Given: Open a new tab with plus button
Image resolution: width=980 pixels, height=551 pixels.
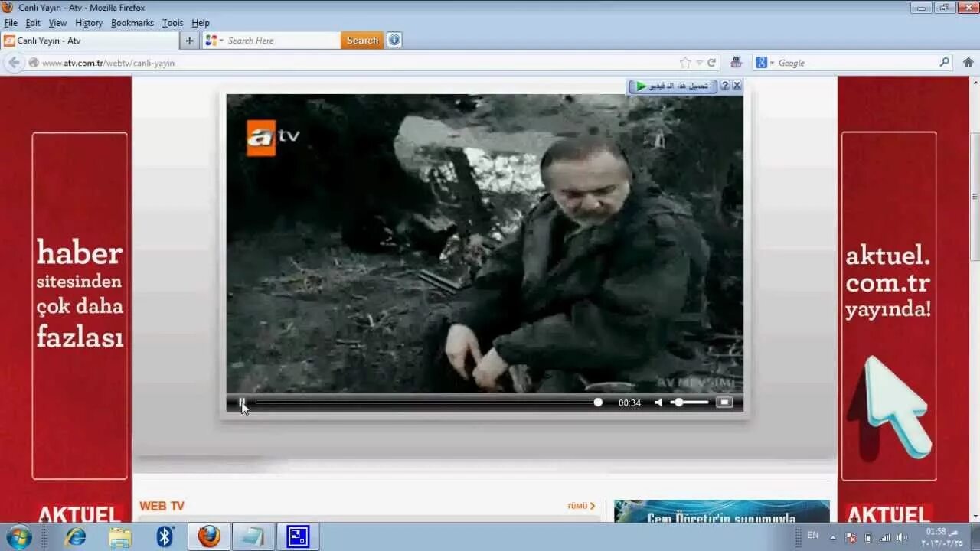Looking at the screenshot, I should pyautogui.click(x=190, y=41).
